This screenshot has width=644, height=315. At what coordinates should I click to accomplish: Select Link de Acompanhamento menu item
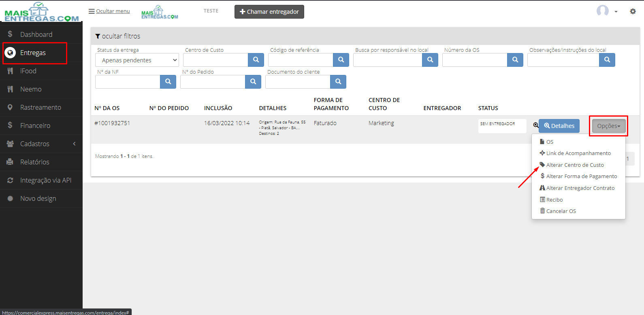coord(578,153)
